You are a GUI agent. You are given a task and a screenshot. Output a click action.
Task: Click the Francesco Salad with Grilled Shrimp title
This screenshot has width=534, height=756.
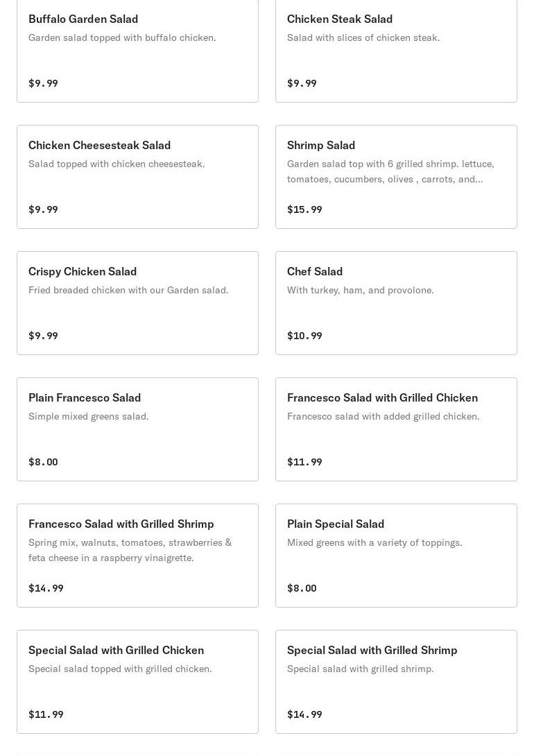pos(121,524)
